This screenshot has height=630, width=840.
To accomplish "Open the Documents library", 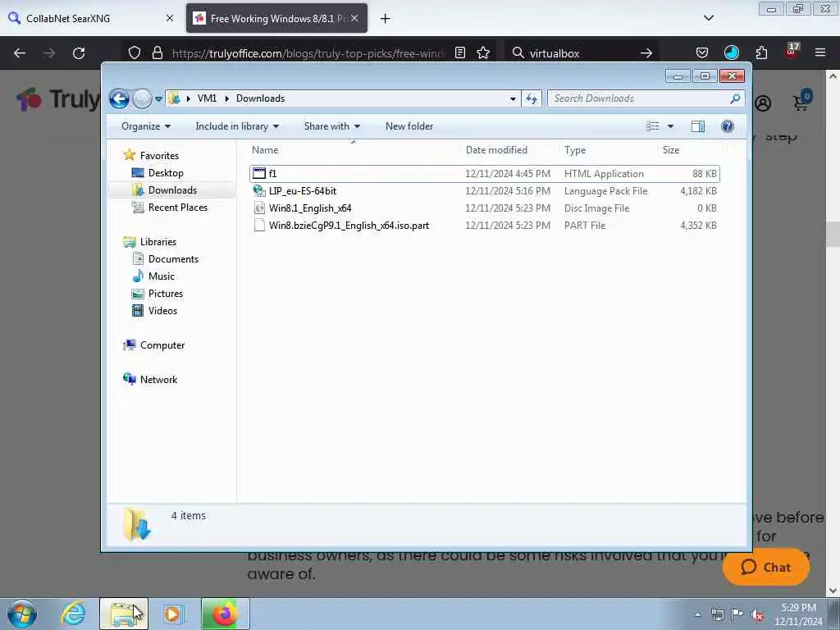I will click(x=173, y=259).
